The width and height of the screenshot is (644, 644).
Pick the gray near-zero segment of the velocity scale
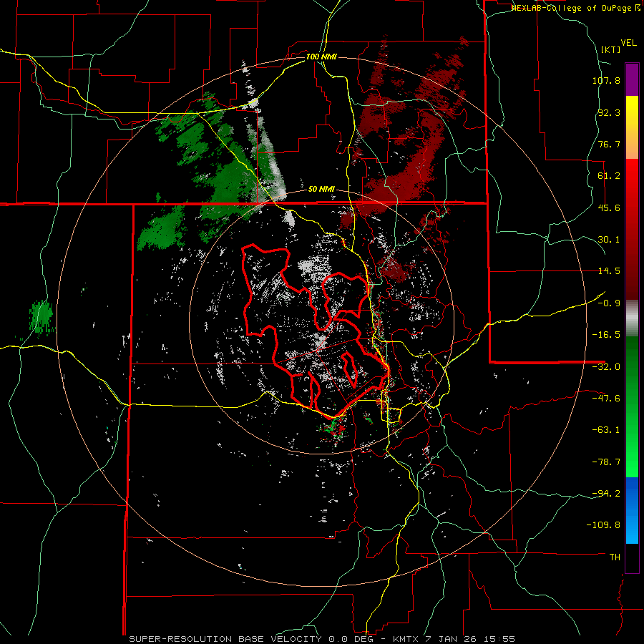click(x=632, y=318)
